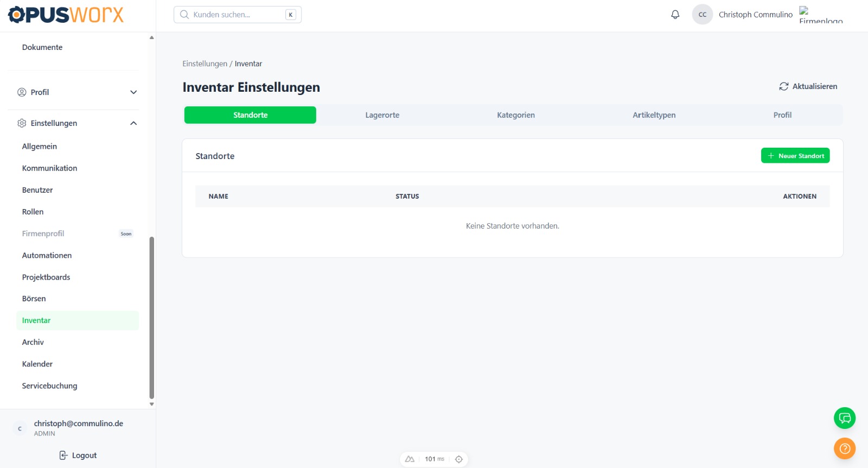868x468 pixels.
Task: Click the K shortcut badge in search
Action: [291, 15]
